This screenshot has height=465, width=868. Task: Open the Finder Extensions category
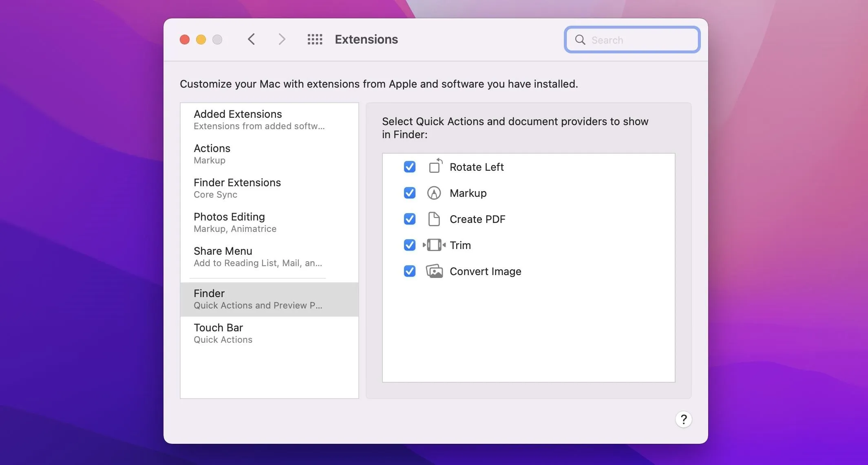[269, 188]
